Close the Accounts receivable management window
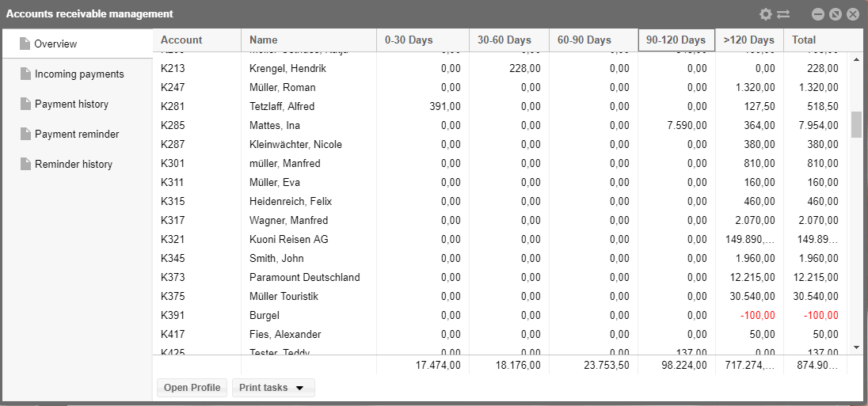Image resolution: width=868 pixels, height=406 pixels. point(853,14)
